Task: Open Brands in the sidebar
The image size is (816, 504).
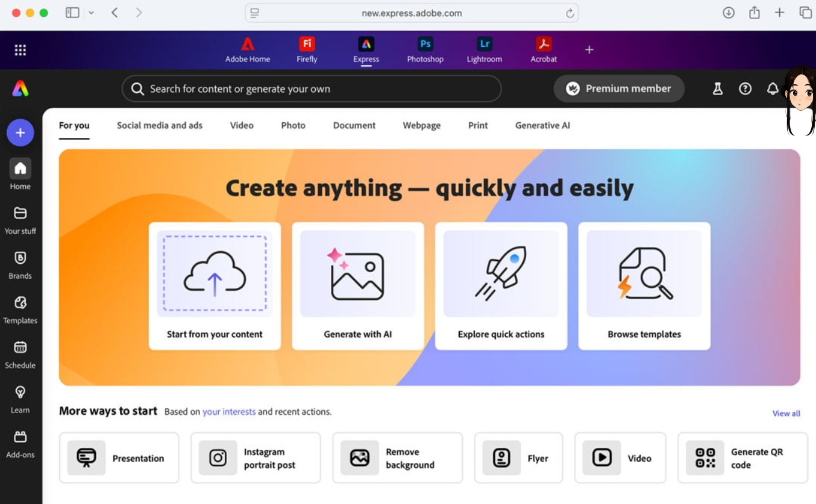Action: [20, 264]
